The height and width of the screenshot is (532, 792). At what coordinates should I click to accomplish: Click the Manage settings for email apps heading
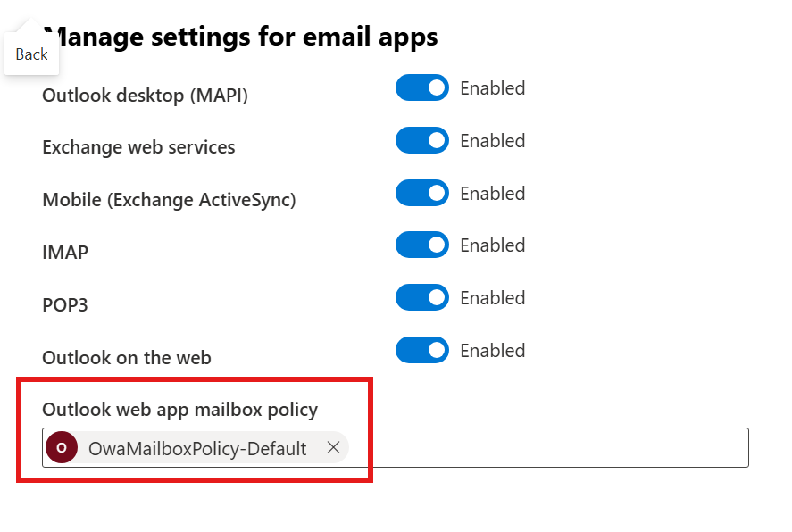point(240,37)
